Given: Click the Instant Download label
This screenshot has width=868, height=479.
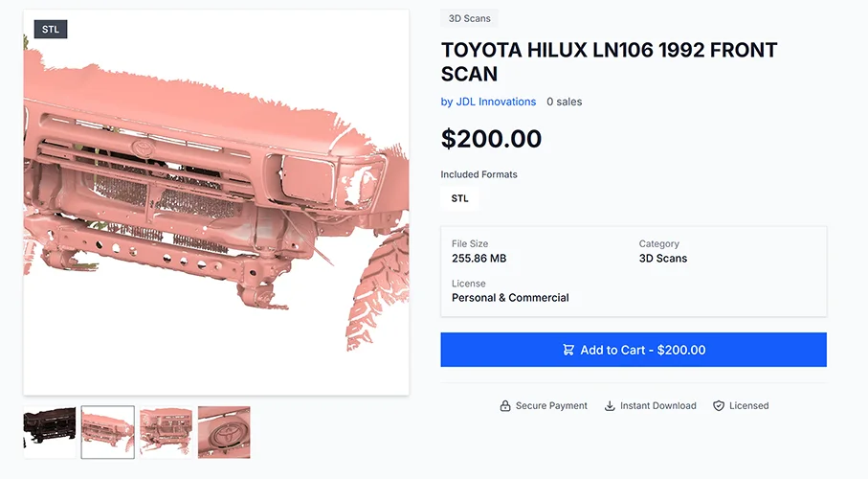Looking at the screenshot, I should [x=658, y=406].
